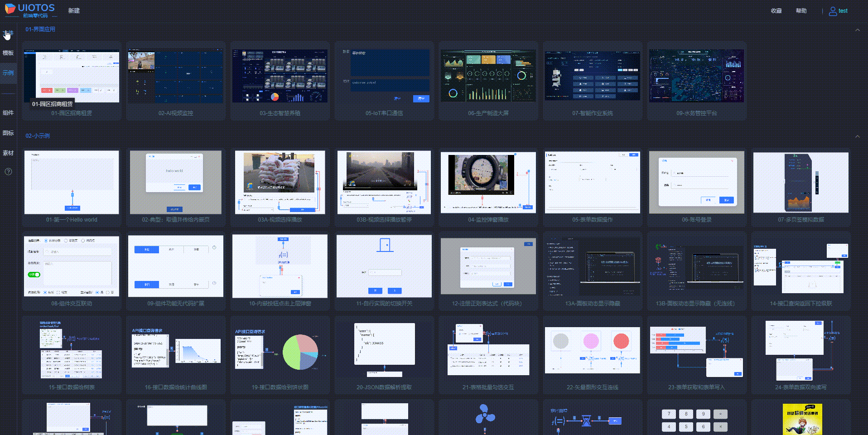This screenshot has width=868, height=435.
Task: Select the 03A-视频选择播放 thumbnail
Action: pos(280,182)
